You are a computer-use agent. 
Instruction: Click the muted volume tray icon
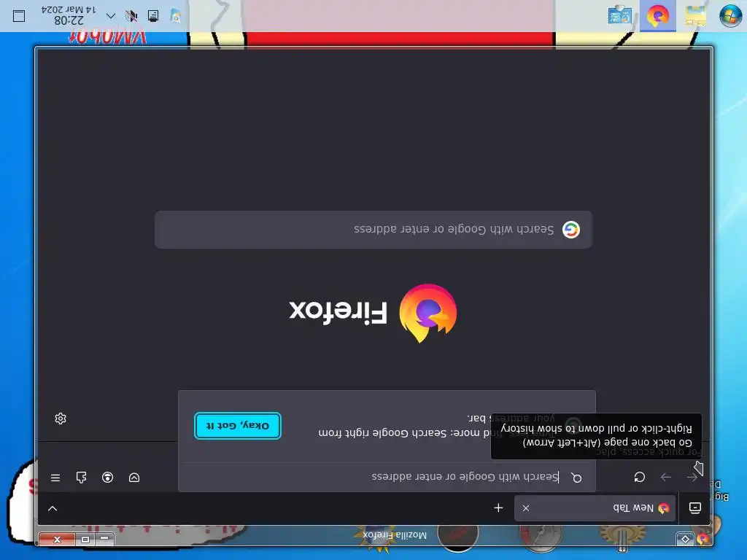click(x=131, y=16)
